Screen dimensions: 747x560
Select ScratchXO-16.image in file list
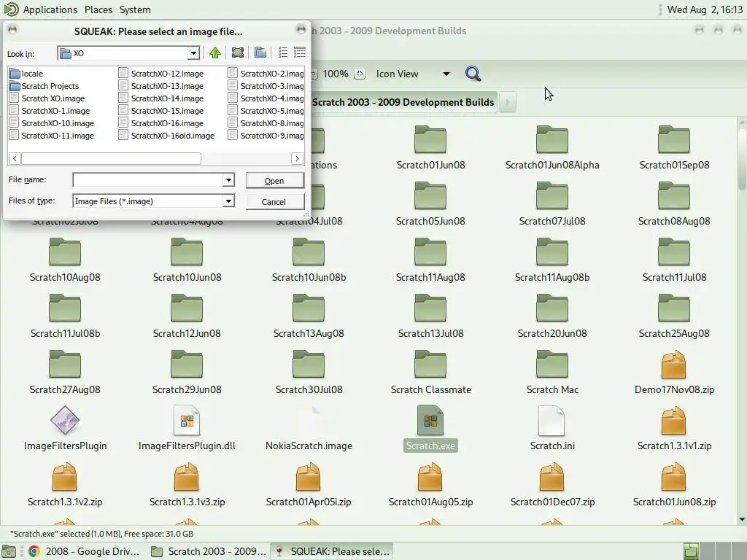pos(162,123)
